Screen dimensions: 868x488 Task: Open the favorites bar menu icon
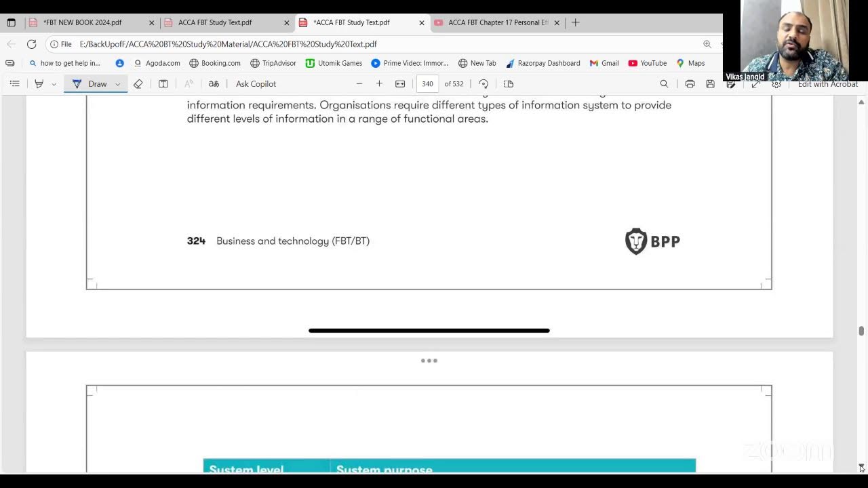[x=9, y=63]
